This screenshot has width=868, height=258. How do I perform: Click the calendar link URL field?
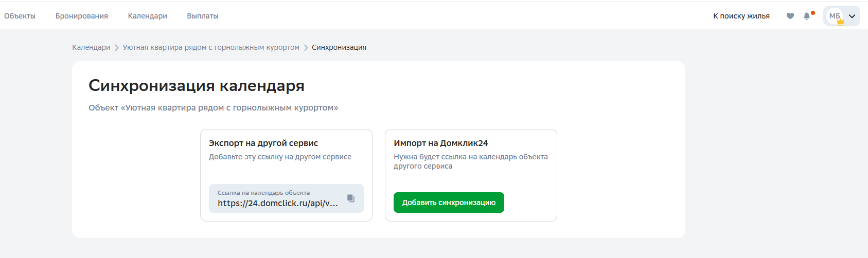coord(278,203)
